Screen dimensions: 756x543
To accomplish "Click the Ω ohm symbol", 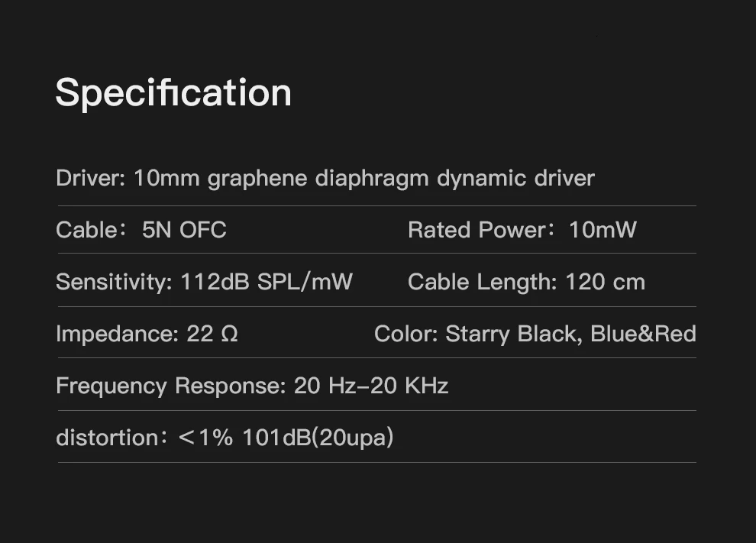I will pyautogui.click(x=230, y=334).
